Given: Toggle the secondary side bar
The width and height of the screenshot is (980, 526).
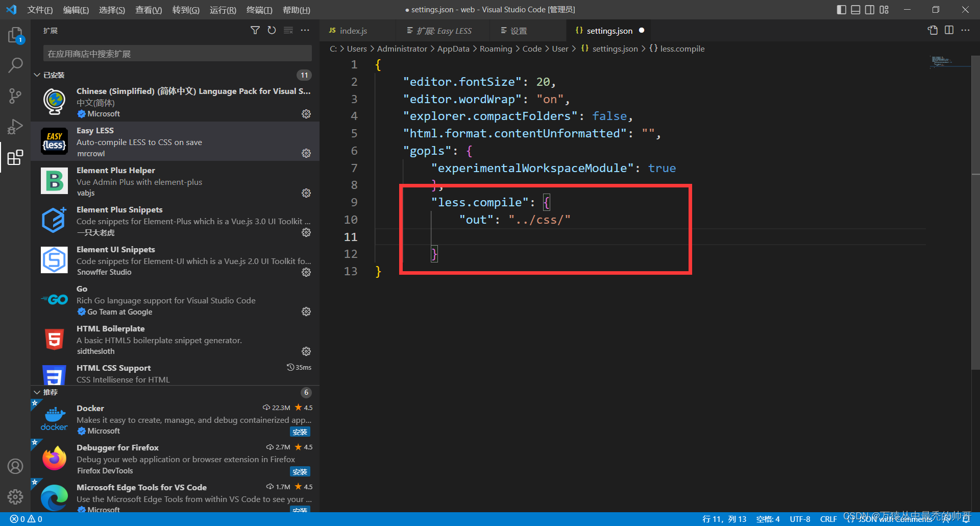Looking at the screenshot, I should pyautogui.click(x=870, y=9).
